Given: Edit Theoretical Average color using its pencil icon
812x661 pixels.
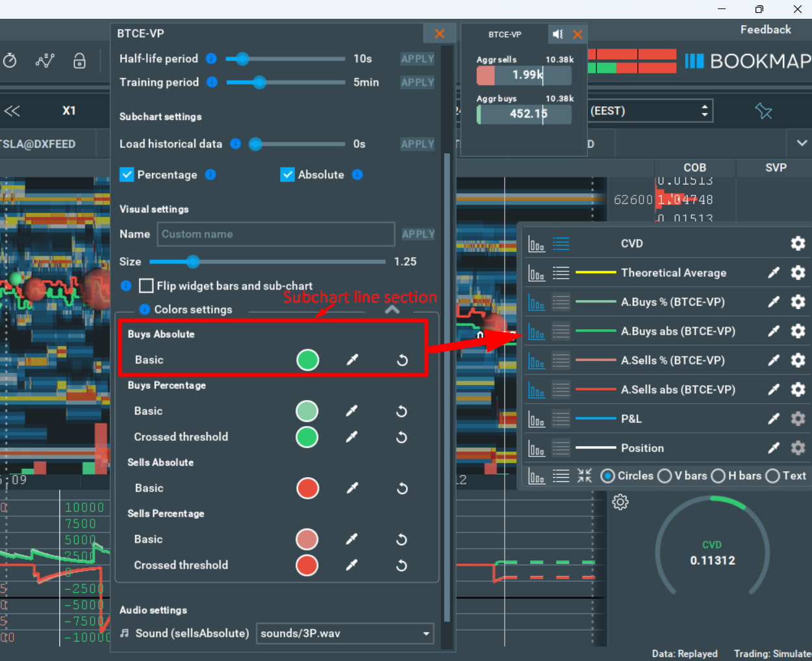Looking at the screenshot, I should tap(773, 273).
